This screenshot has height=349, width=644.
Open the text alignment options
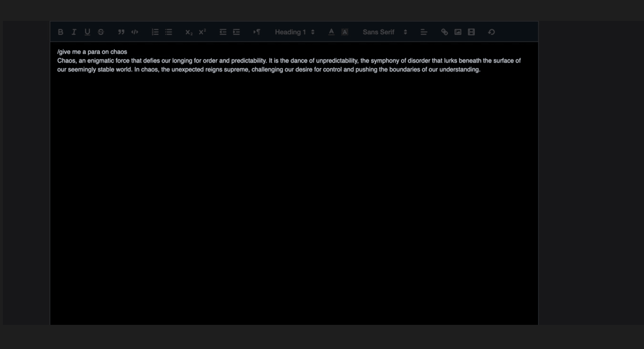coord(424,32)
